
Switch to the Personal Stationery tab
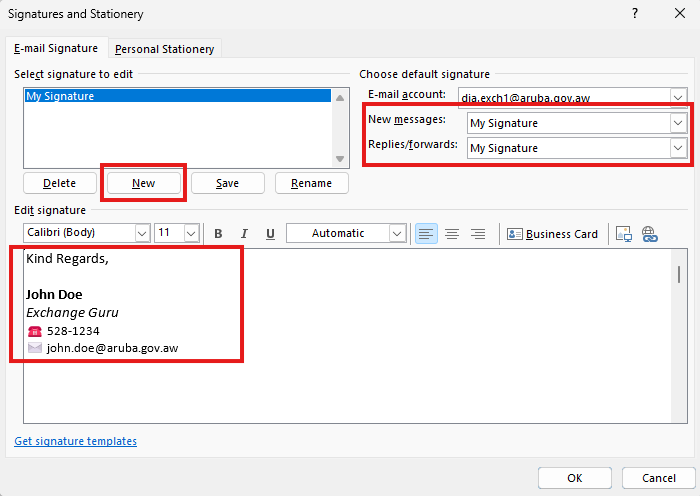point(164,49)
